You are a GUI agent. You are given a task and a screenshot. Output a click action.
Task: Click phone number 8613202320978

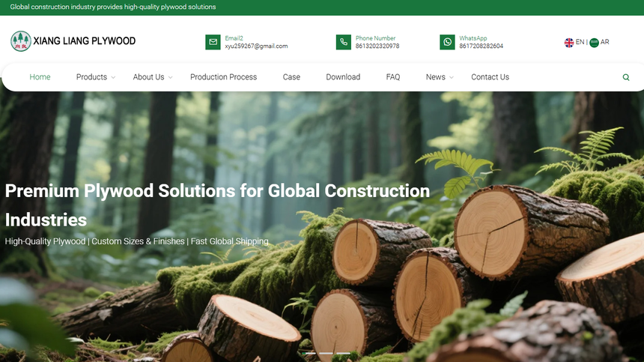(x=377, y=46)
